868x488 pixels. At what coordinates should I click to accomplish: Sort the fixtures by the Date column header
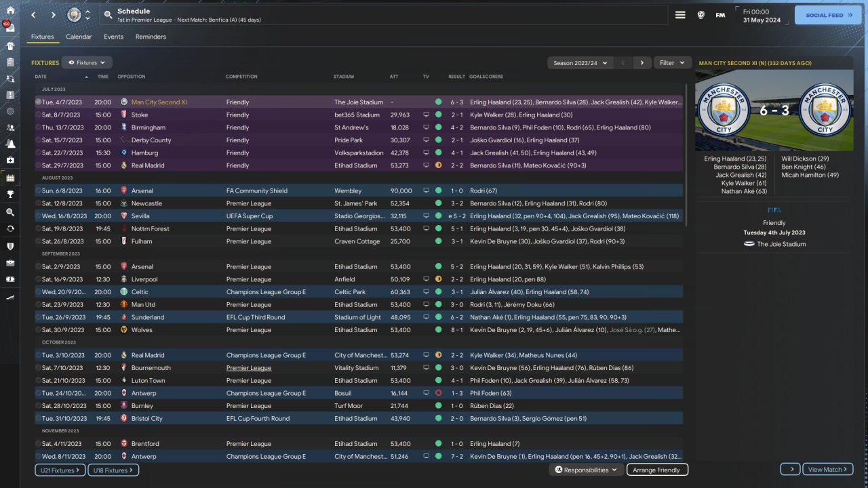coord(41,77)
